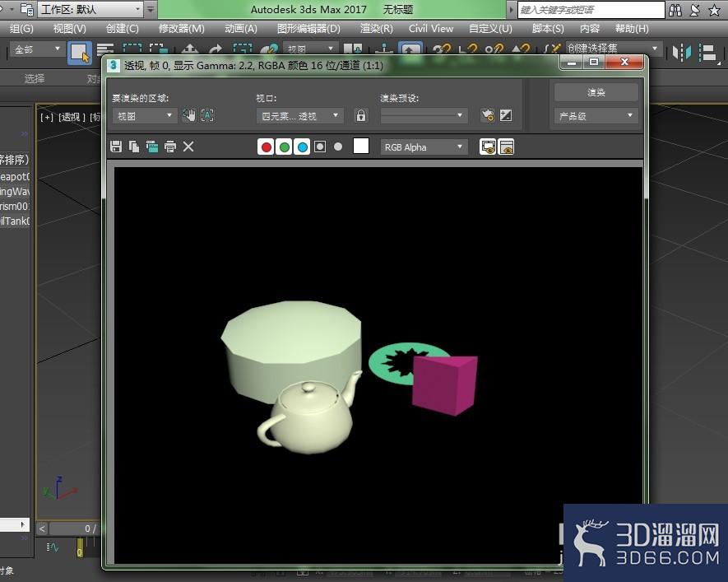Click the white color swatch
Viewport: 728px width, 582px height.
(x=361, y=146)
